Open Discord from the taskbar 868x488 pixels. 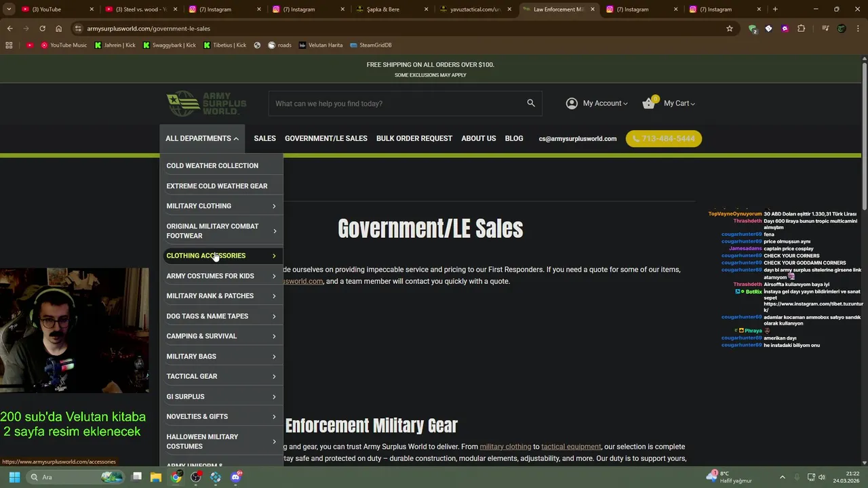235,477
